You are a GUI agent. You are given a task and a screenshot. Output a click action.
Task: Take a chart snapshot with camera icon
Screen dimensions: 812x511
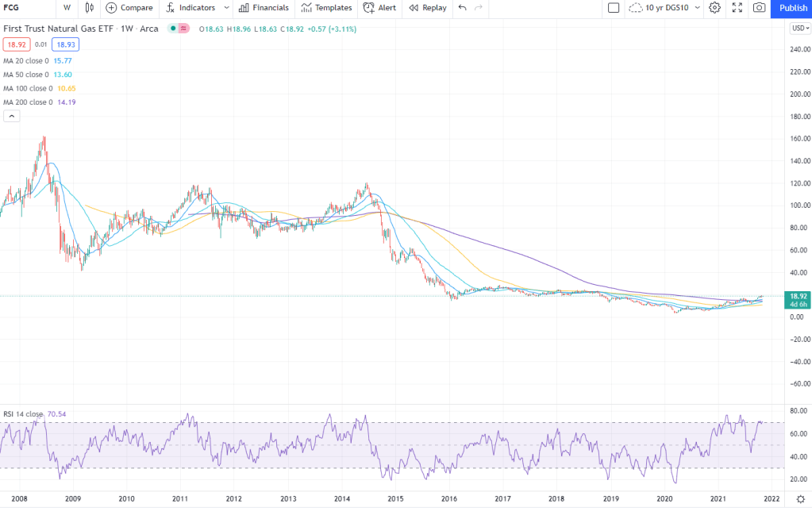point(759,8)
